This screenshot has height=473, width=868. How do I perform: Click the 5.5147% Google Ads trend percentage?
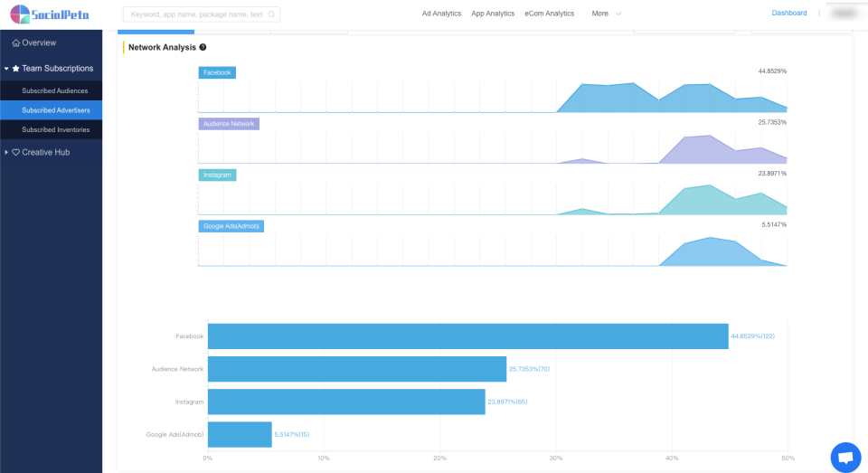point(774,224)
